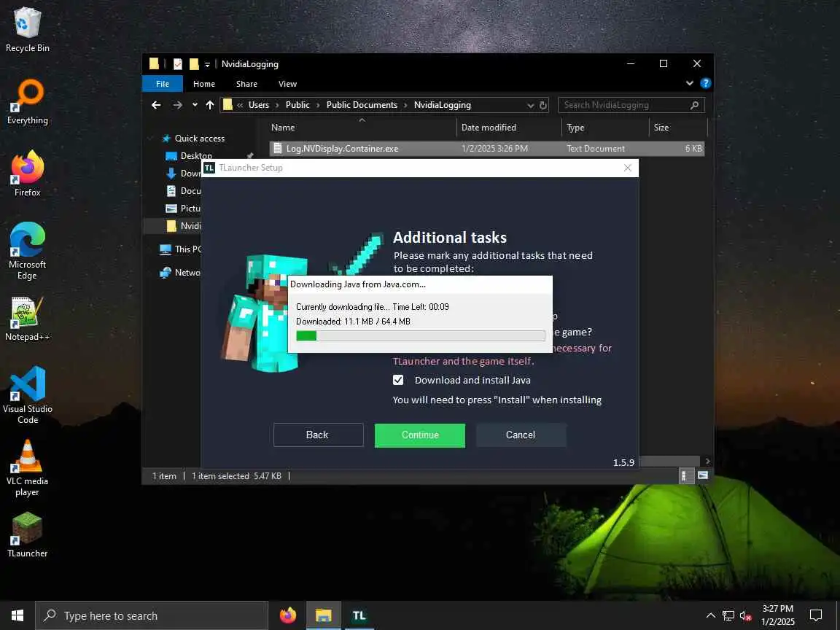Open File Explorer help question icon

tap(706, 83)
